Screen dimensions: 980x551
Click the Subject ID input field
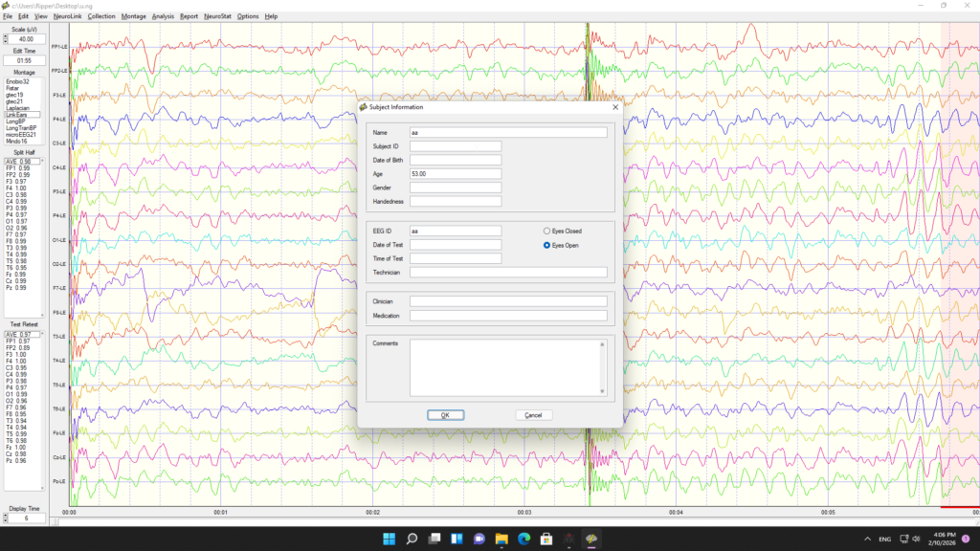(456, 146)
